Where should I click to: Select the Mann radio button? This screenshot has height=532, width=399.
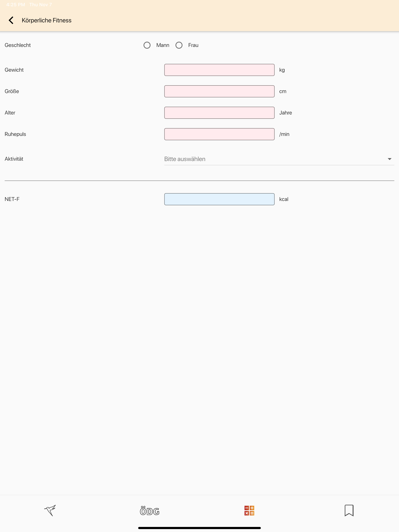point(147,45)
